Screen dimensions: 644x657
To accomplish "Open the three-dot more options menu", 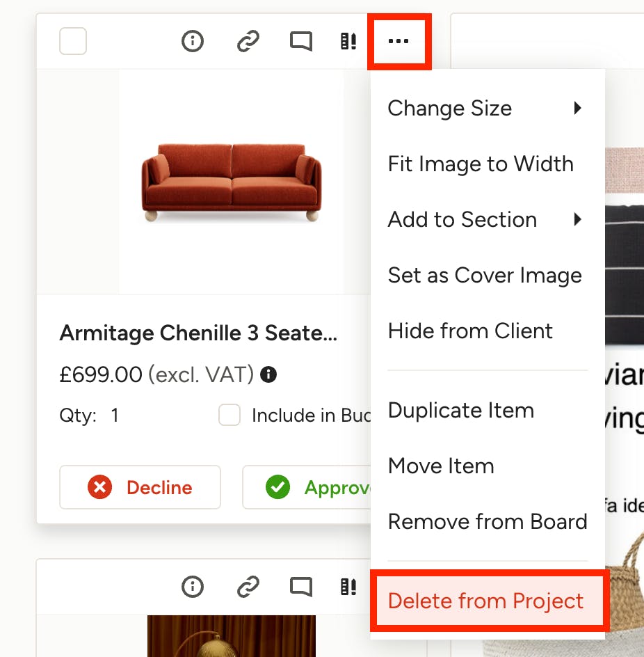I will (x=399, y=41).
